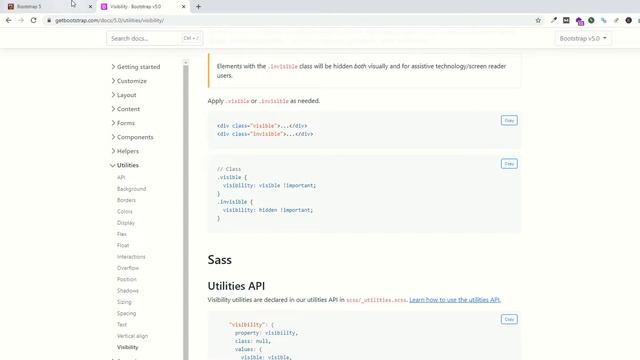This screenshot has width=640, height=360.
Task: Open a new browser tab
Action: 198,7
